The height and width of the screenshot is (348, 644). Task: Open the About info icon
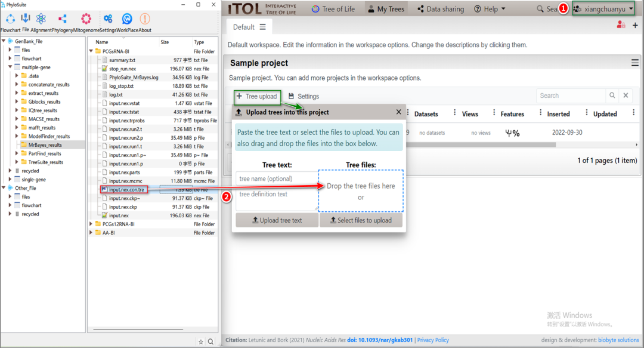click(144, 19)
